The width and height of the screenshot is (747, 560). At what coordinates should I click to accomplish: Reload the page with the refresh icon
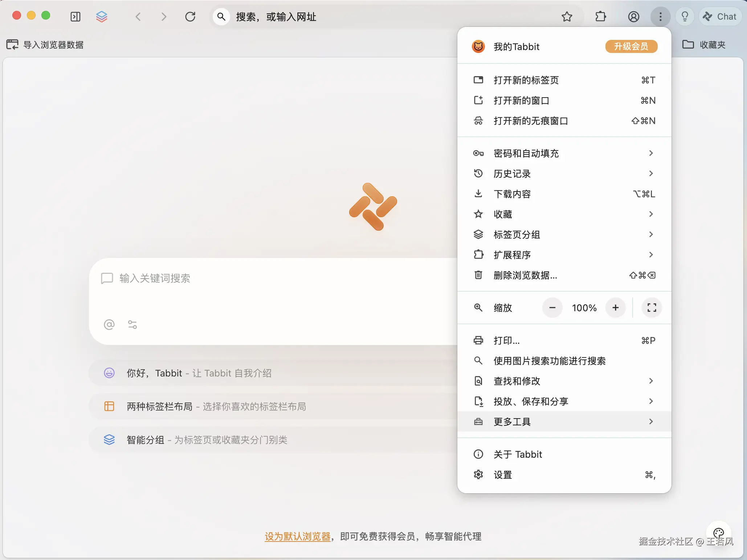pyautogui.click(x=190, y=17)
